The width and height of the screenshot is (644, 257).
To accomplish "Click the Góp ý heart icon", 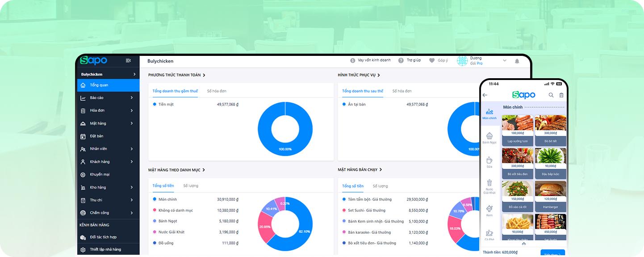I will coord(432,60).
